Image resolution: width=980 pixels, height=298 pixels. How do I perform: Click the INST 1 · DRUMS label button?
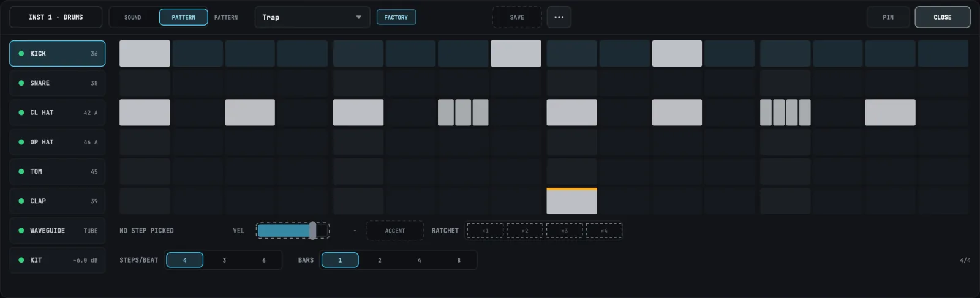coord(56,17)
